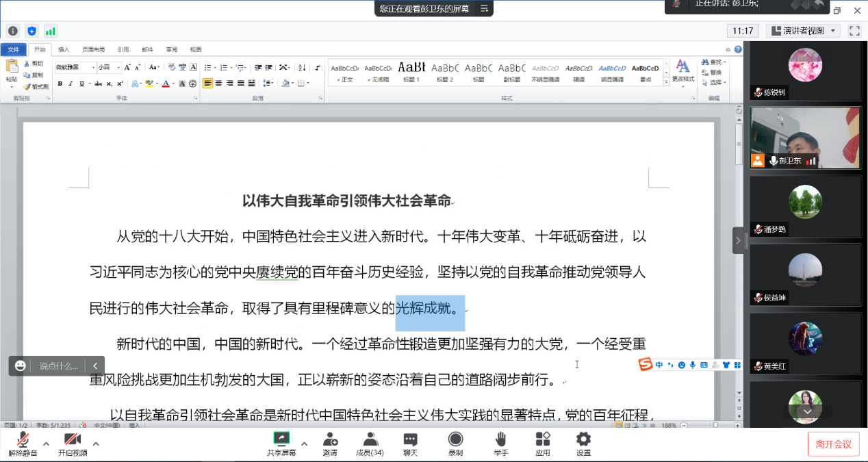This screenshot has height=462, width=868.
Task: Open the Invite (邀请) participants icon
Action: [x=330, y=439]
